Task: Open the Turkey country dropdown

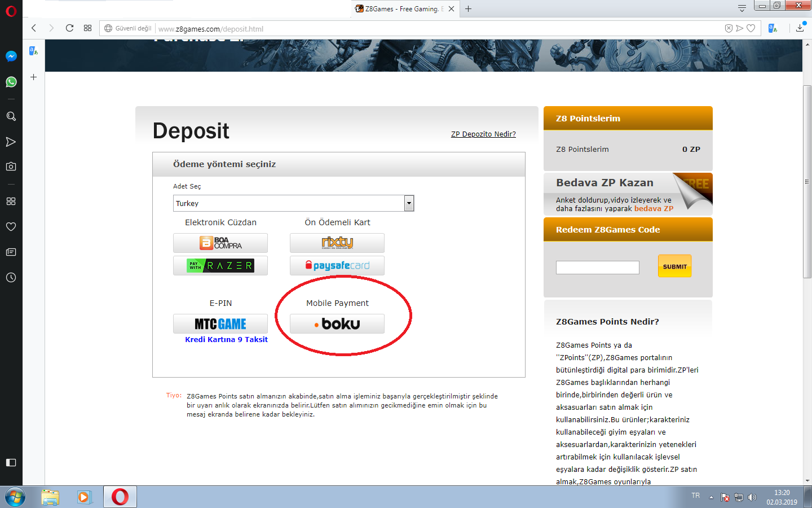Action: tap(293, 203)
